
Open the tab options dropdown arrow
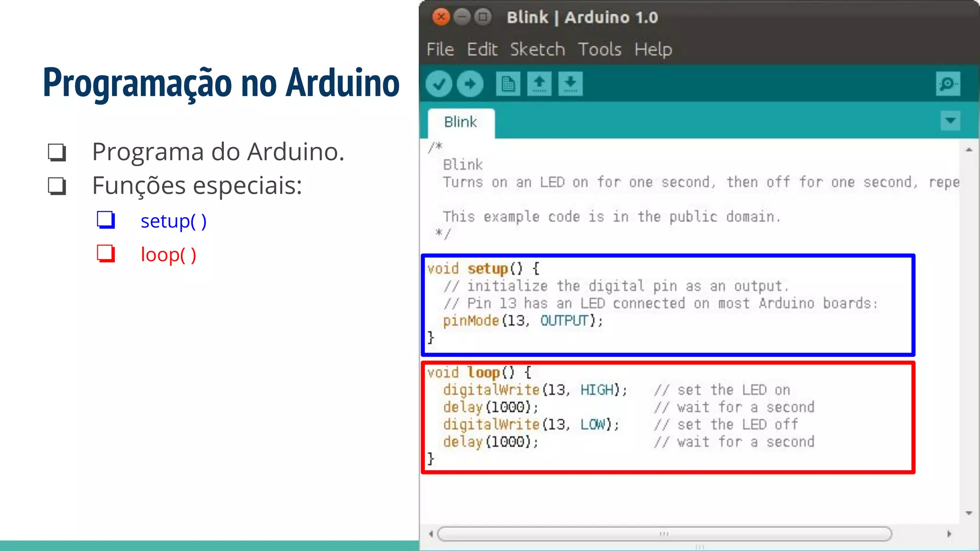[950, 121]
